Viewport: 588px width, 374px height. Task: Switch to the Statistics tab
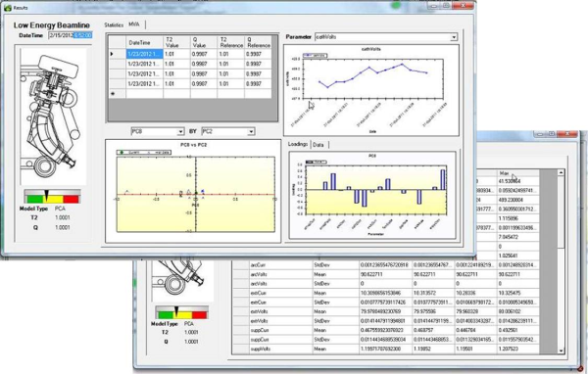(x=114, y=24)
